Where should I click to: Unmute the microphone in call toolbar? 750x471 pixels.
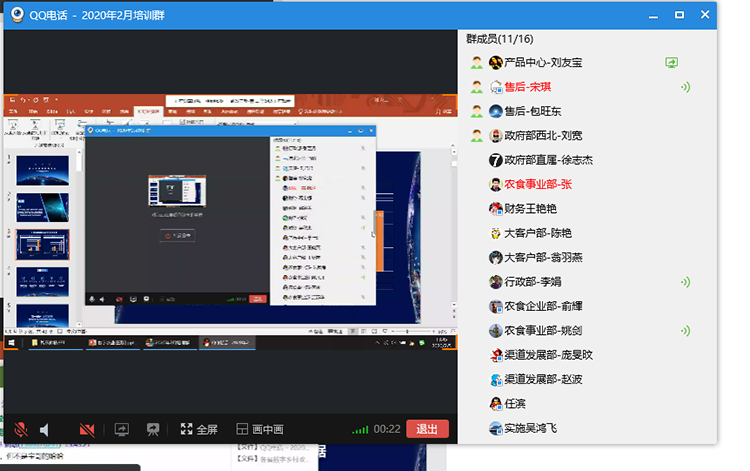(19, 429)
